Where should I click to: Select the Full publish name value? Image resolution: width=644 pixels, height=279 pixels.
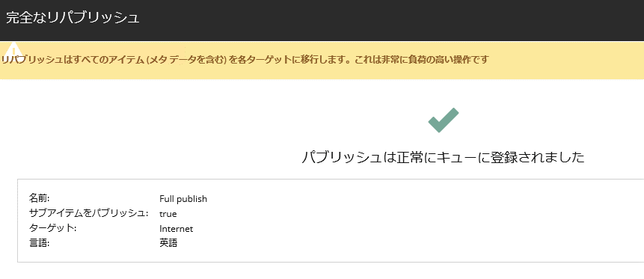point(183,199)
